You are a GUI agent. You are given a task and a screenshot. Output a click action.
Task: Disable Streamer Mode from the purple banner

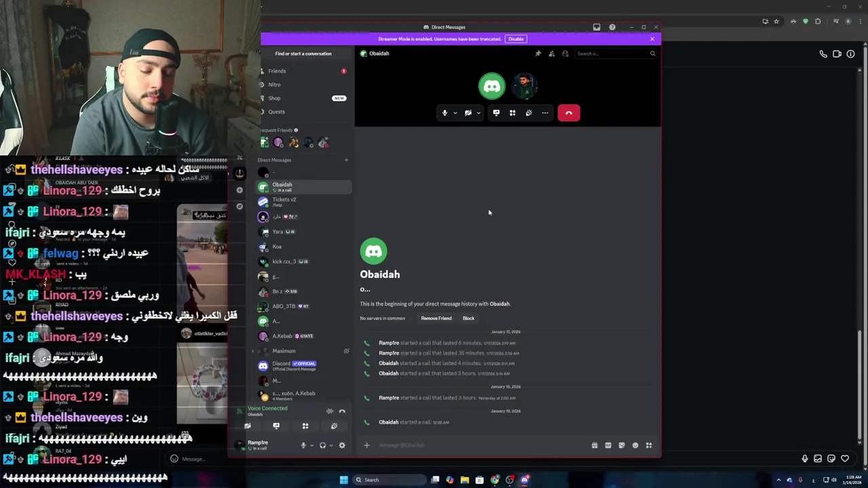pyautogui.click(x=516, y=39)
